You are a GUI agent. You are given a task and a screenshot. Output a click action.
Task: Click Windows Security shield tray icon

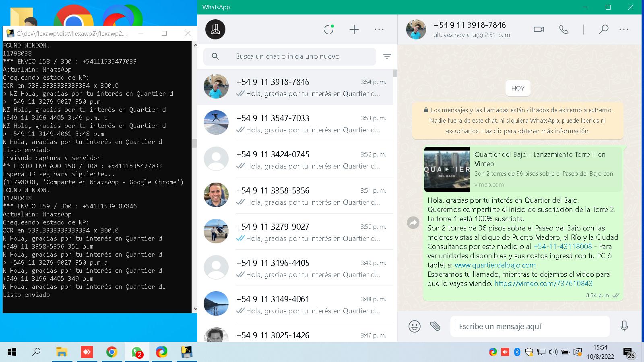click(x=529, y=352)
